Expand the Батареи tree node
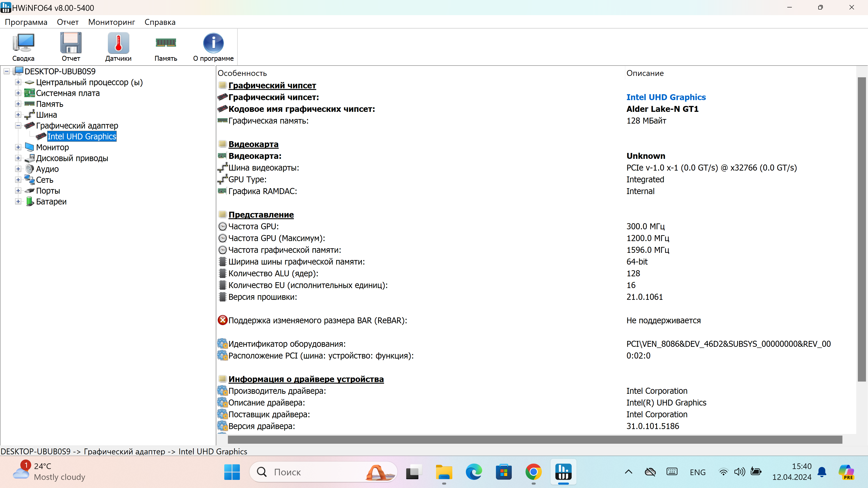This screenshot has height=488, width=868. click(18, 201)
